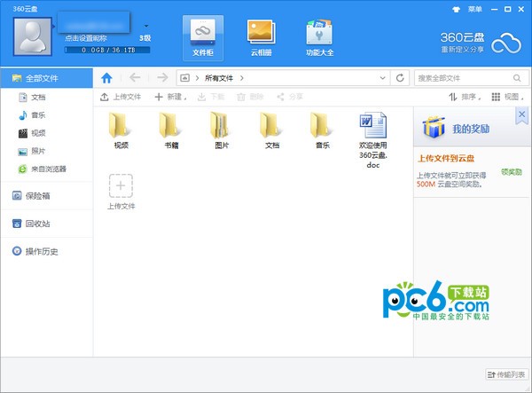532x393 pixels.
Task: Select the 音乐 folder in file area
Action: (x=323, y=130)
